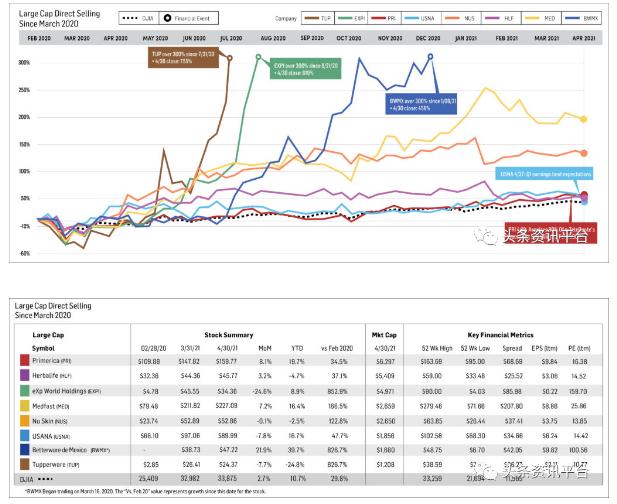The width and height of the screenshot is (617, 504).
Task: Click the BWMX dark-blue legend entry
Action: point(582,18)
